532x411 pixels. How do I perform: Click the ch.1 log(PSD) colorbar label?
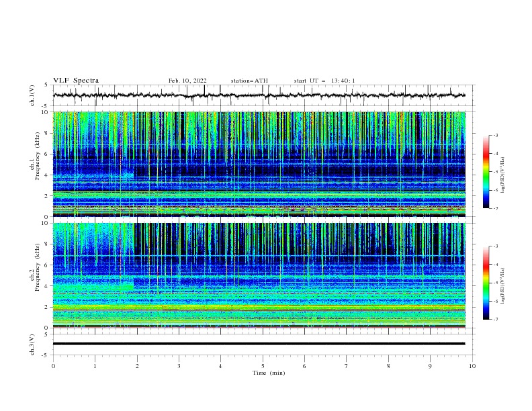click(x=503, y=175)
